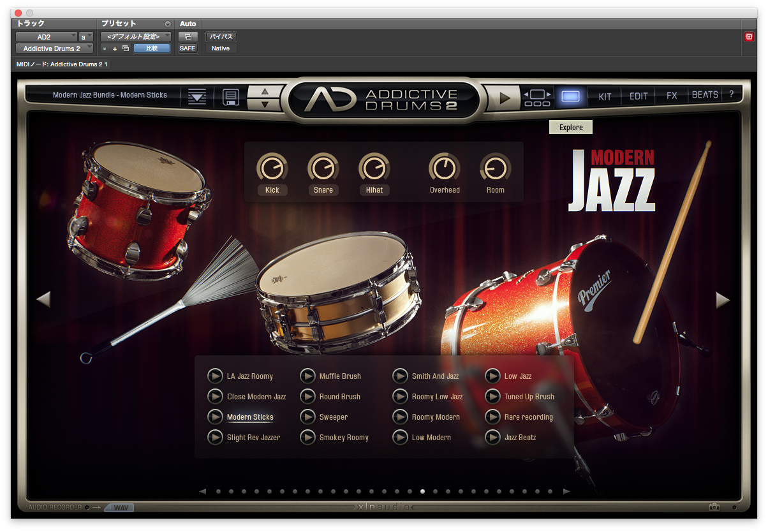
Task: Preview the Slight Rev Jazzer preset play icon
Action: (x=215, y=438)
